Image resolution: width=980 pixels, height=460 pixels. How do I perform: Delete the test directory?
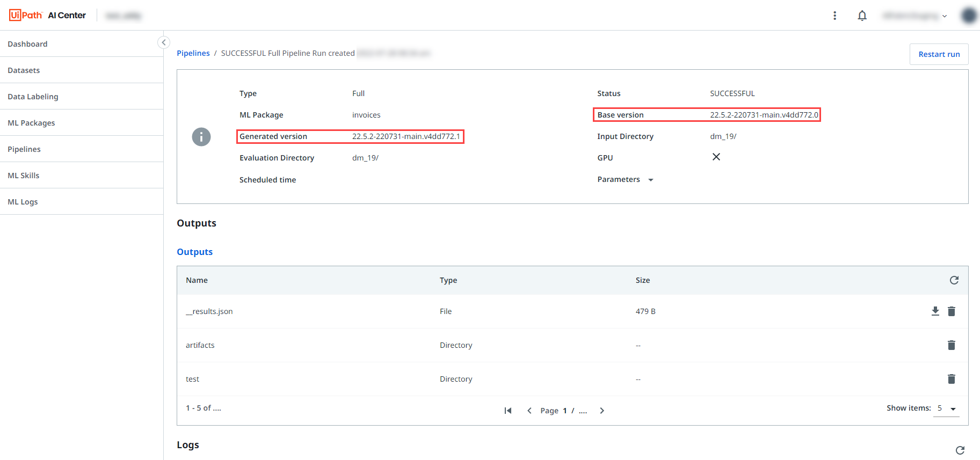pyautogui.click(x=952, y=379)
